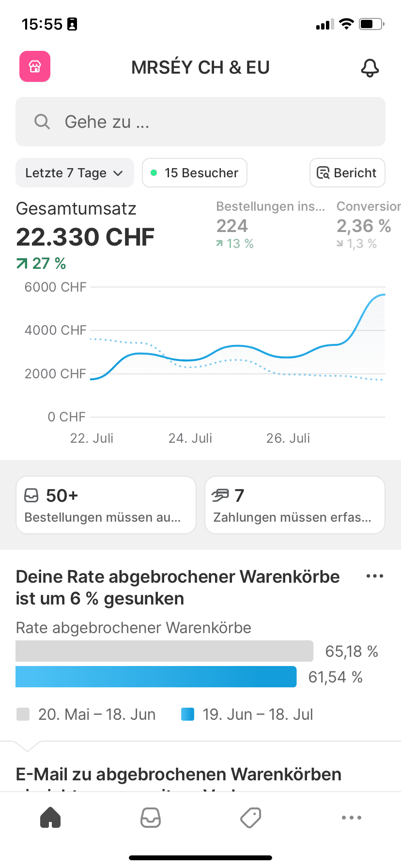401x868 pixels.
Task: Open the Home tab icon
Action: tap(50, 818)
